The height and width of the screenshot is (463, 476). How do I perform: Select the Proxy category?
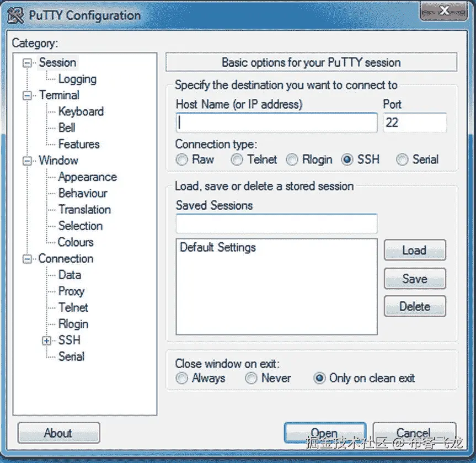[71, 291]
